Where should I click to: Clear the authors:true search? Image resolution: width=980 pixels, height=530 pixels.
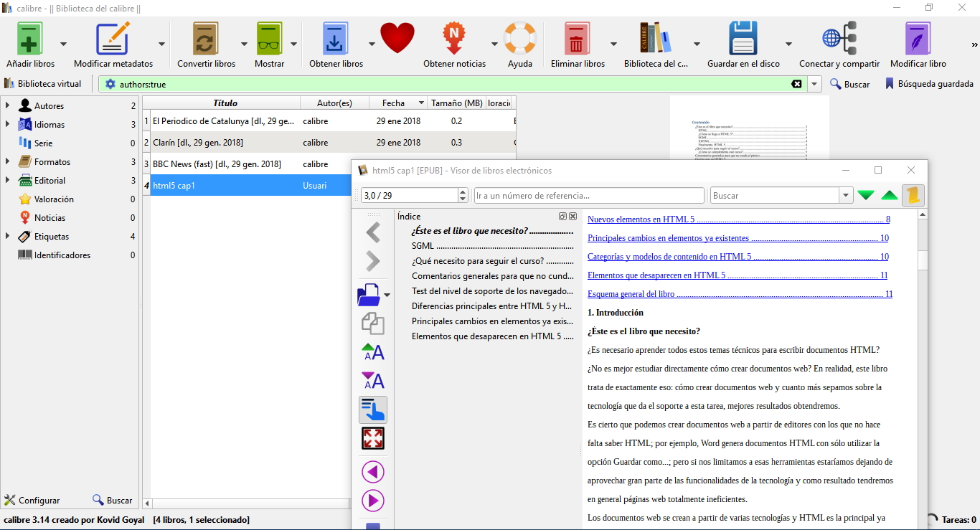click(796, 84)
